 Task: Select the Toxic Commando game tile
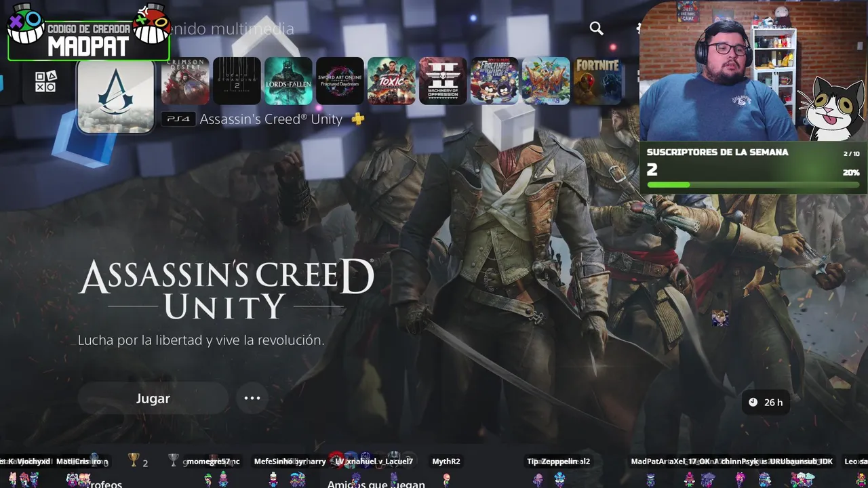[391, 81]
